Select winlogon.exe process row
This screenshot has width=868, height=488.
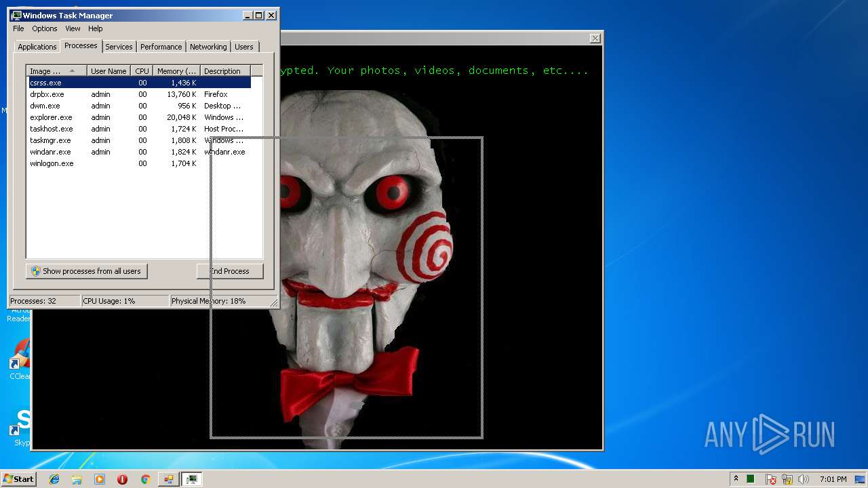[x=139, y=163]
